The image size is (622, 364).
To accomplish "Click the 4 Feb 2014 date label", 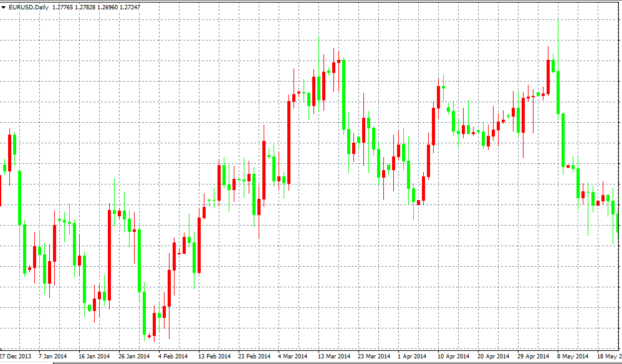I will pyautogui.click(x=172, y=354).
